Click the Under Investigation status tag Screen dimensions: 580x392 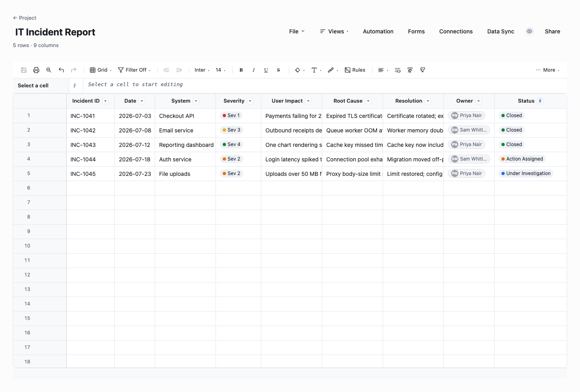pos(526,173)
